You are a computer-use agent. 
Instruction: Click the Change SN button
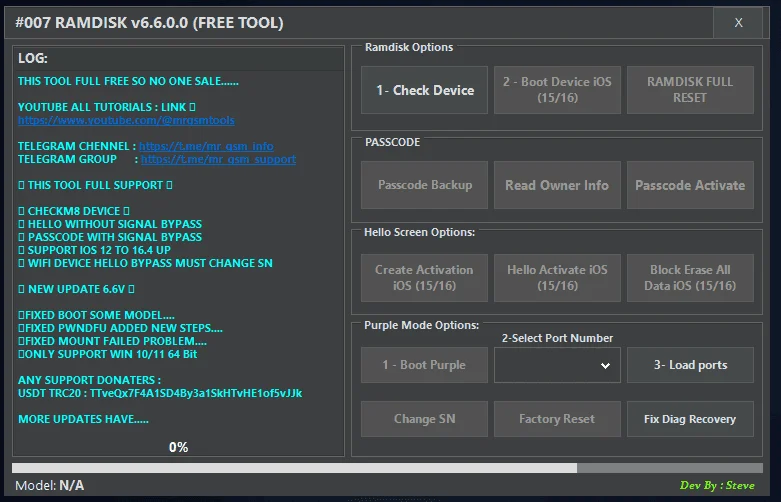click(424, 419)
